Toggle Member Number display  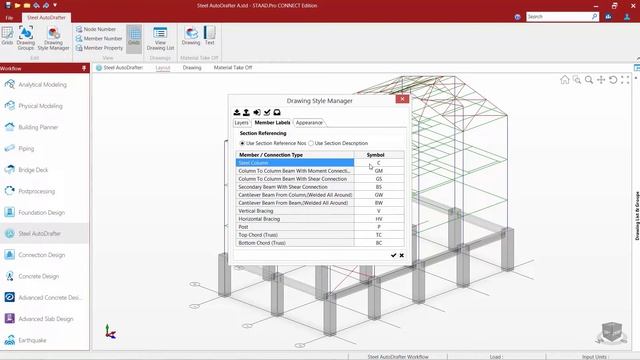(99, 38)
